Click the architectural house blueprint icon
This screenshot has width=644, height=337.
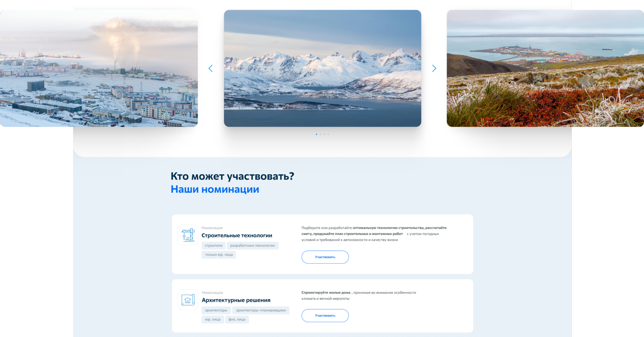(188, 300)
